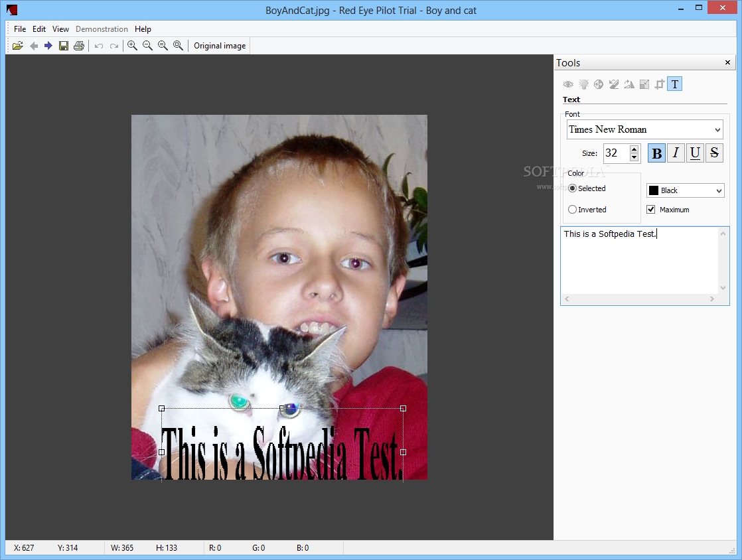Open the Demonstration menu
This screenshot has width=742, height=560.
(x=102, y=29)
